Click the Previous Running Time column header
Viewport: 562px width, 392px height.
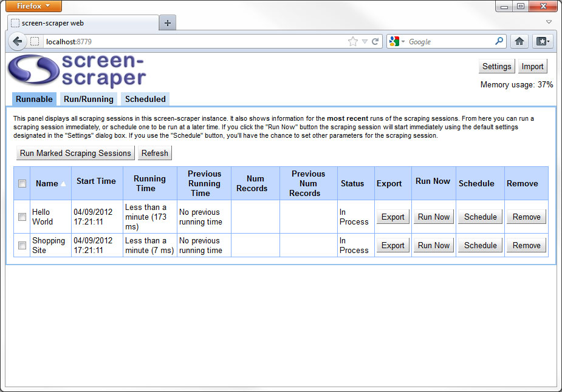tap(204, 183)
